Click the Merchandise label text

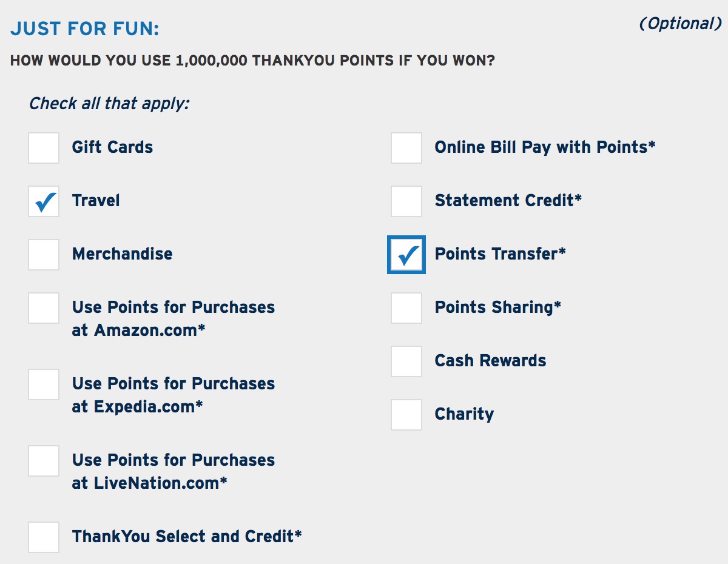122,254
